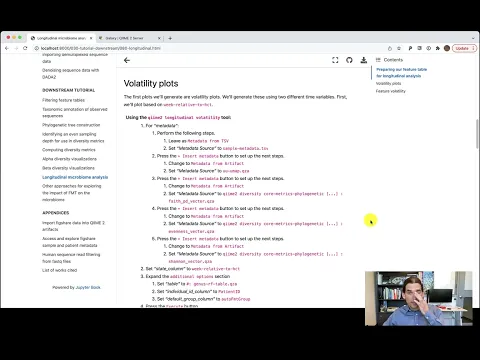Screen dimensions: 480x360
Task: Select the Longitudinal microbiome analysis tab
Action: 61,38
